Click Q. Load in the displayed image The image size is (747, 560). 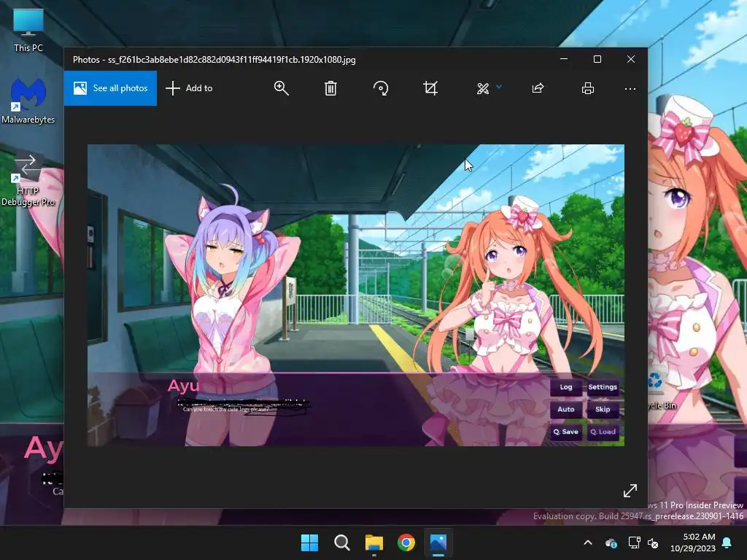[x=603, y=432]
